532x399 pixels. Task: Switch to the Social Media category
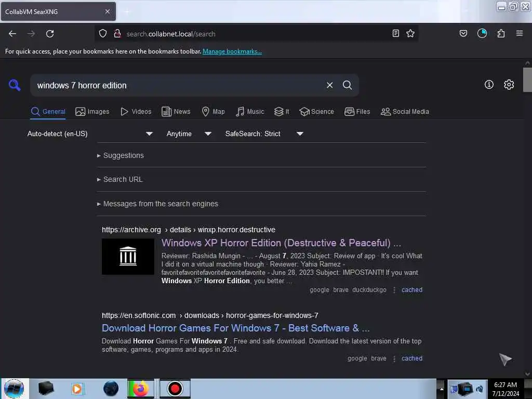[x=405, y=112]
